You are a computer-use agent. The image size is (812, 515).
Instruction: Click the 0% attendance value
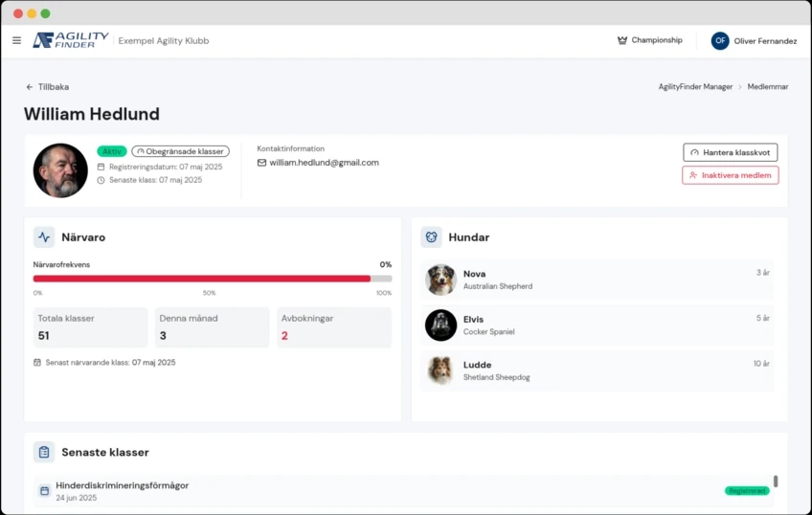click(x=385, y=264)
